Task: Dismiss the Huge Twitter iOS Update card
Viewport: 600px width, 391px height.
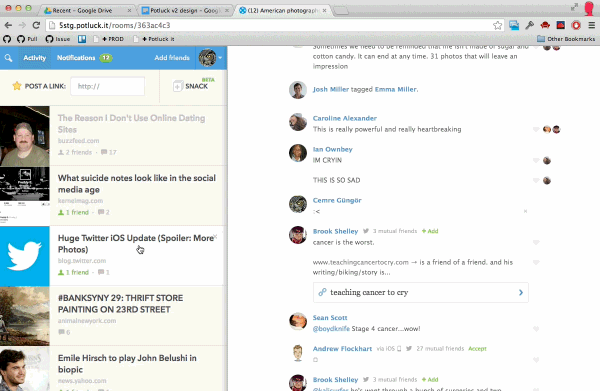Action: click(215, 236)
